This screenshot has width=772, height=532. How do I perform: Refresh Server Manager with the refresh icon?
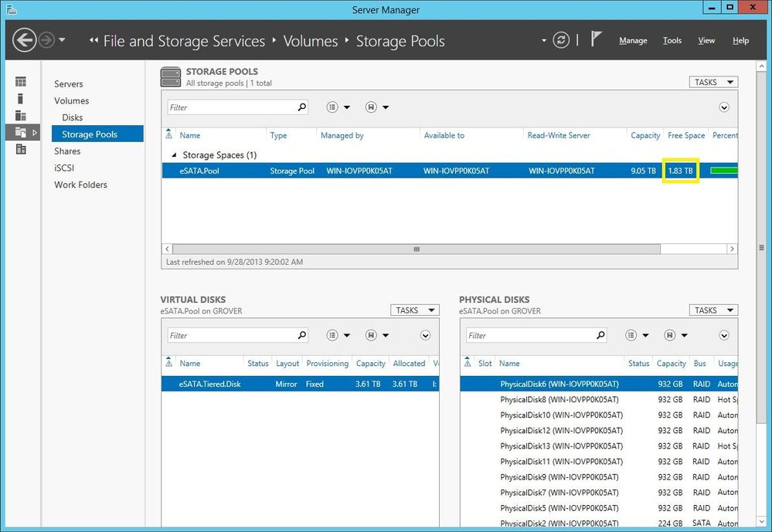point(561,40)
